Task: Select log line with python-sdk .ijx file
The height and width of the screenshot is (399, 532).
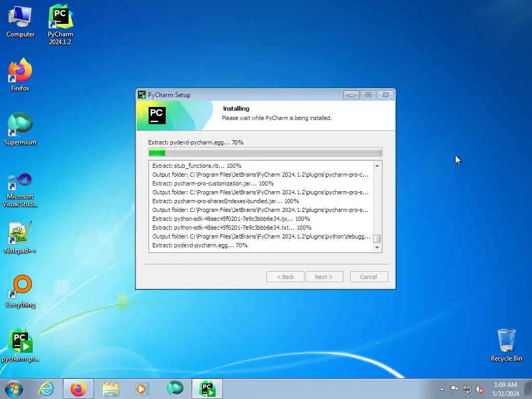Action: 231,219
